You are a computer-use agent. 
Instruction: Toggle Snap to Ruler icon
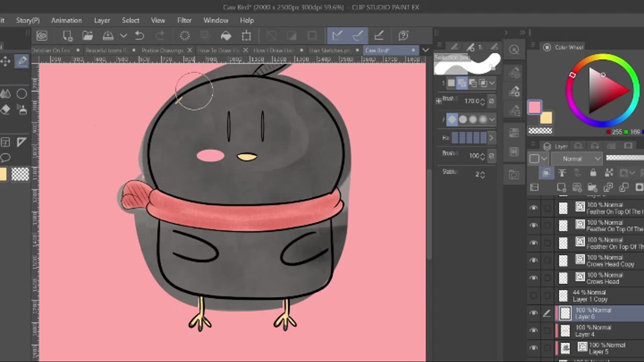337,36
